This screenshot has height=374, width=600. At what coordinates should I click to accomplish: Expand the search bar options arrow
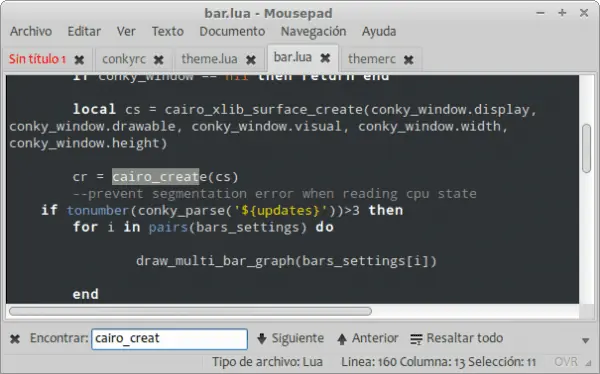[585, 340]
